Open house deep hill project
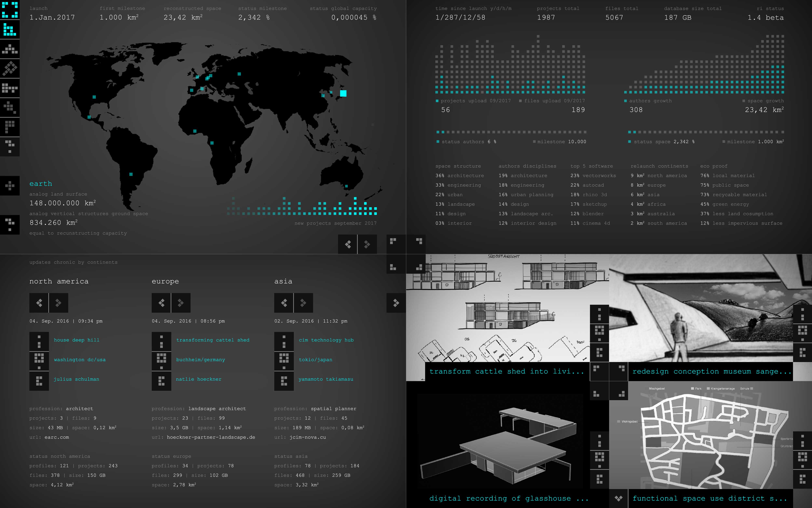812x508 pixels. [x=77, y=340]
